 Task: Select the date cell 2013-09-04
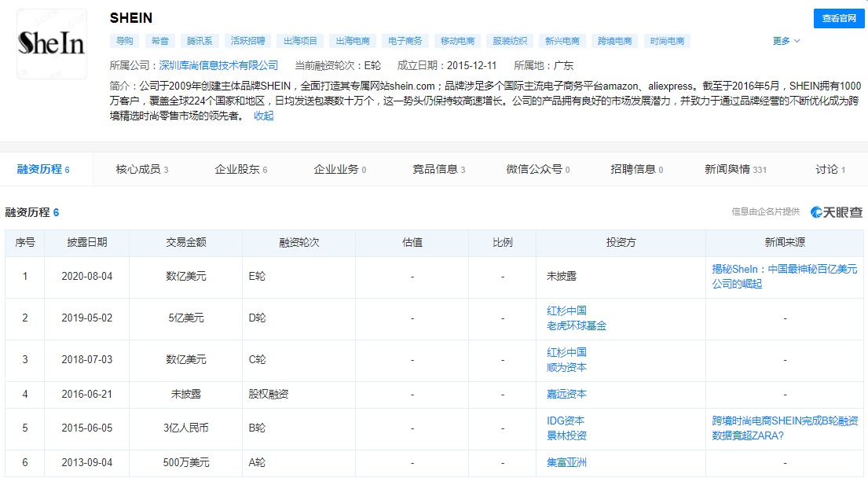point(87,462)
